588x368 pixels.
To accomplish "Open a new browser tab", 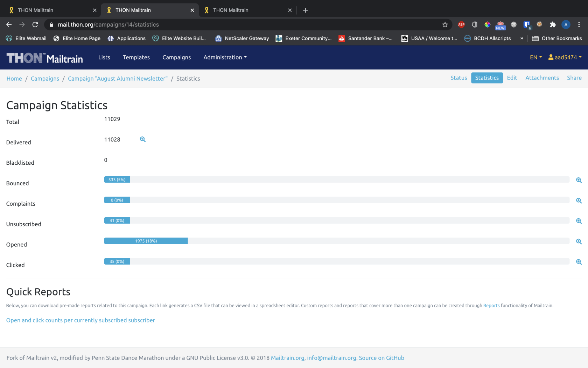I will click(305, 10).
